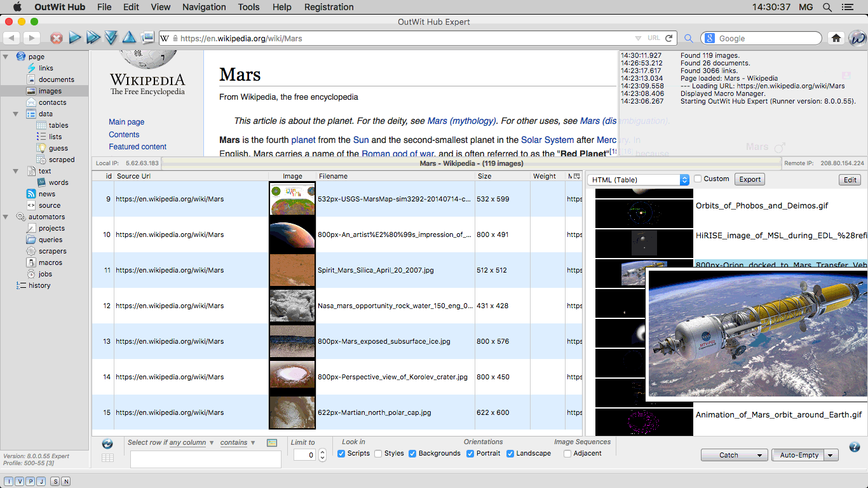Click the red stop loading icon
The width and height of the screenshot is (868, 488).
57,38
